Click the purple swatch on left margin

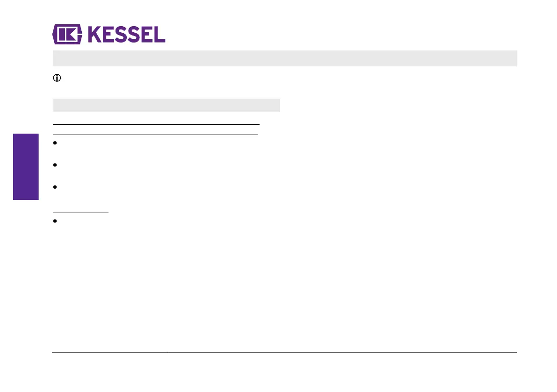click(26, 167)
